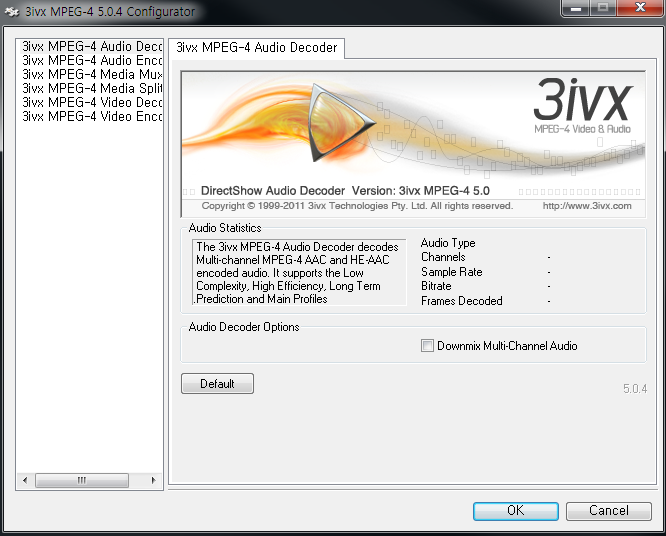This screenshot has height=536, width=666.
Task: Click the Sample Rate label
Action: (452, 272)
